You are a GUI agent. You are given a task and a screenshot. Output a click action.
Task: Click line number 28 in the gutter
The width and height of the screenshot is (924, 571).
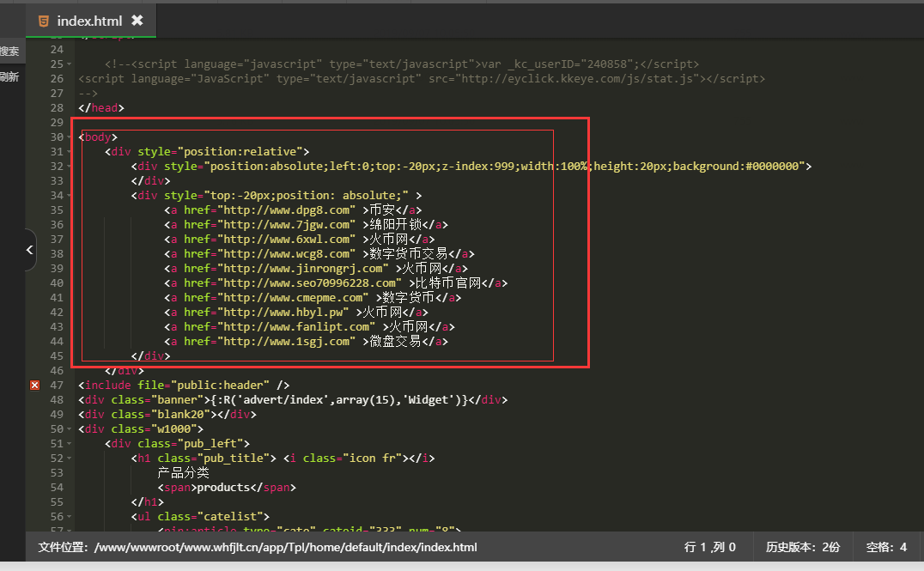[x=57, y=108]
